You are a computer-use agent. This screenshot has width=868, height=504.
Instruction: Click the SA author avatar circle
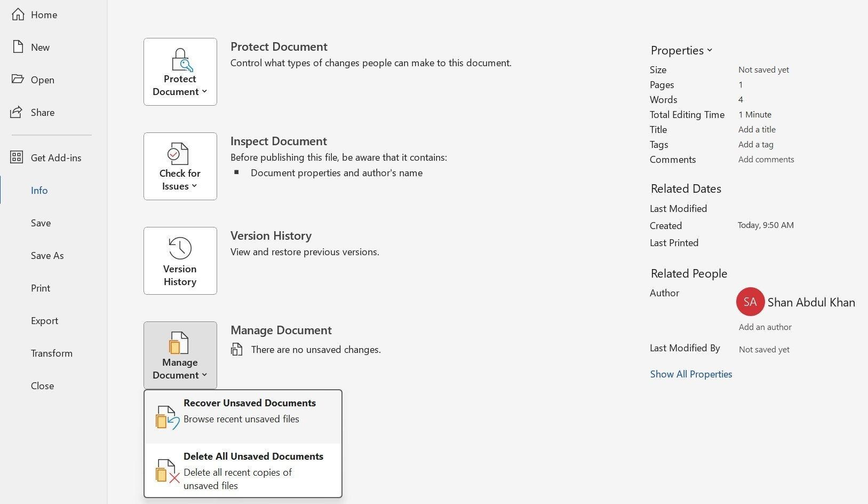[750, 302]
